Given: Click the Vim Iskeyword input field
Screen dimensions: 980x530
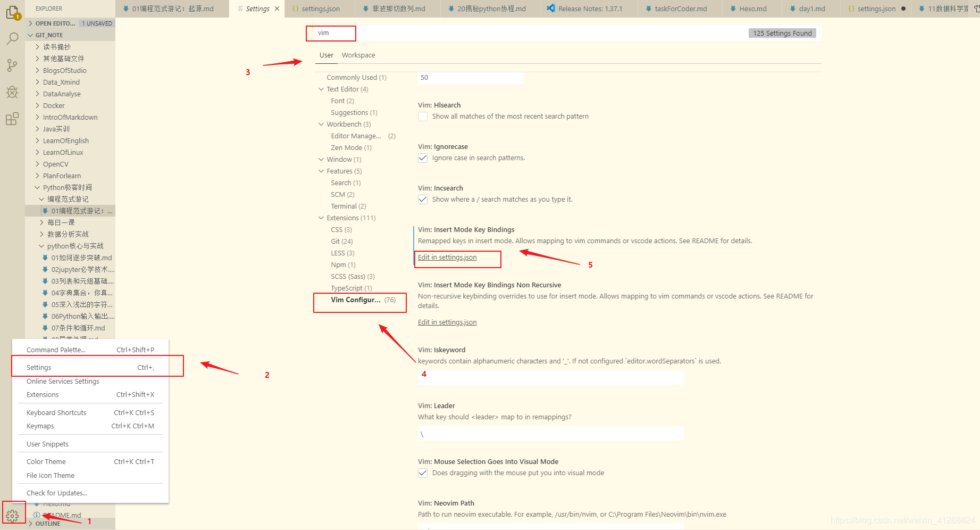Looking at the screenshot, I should (550, 378).
